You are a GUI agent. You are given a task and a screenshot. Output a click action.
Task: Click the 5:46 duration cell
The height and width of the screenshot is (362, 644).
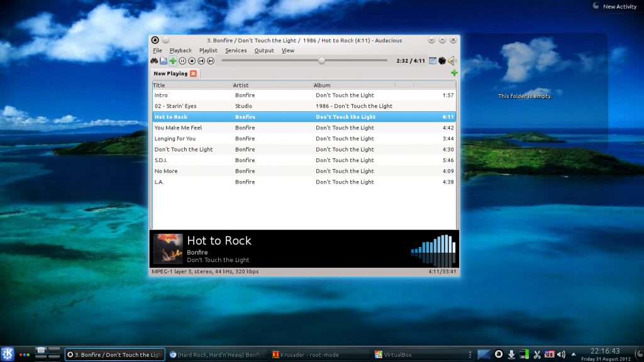[x=448, y=160]
